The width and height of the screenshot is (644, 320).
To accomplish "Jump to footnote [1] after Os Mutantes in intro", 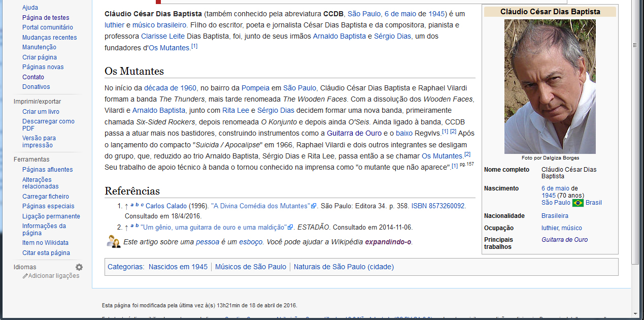I will [x=194, y=46].
